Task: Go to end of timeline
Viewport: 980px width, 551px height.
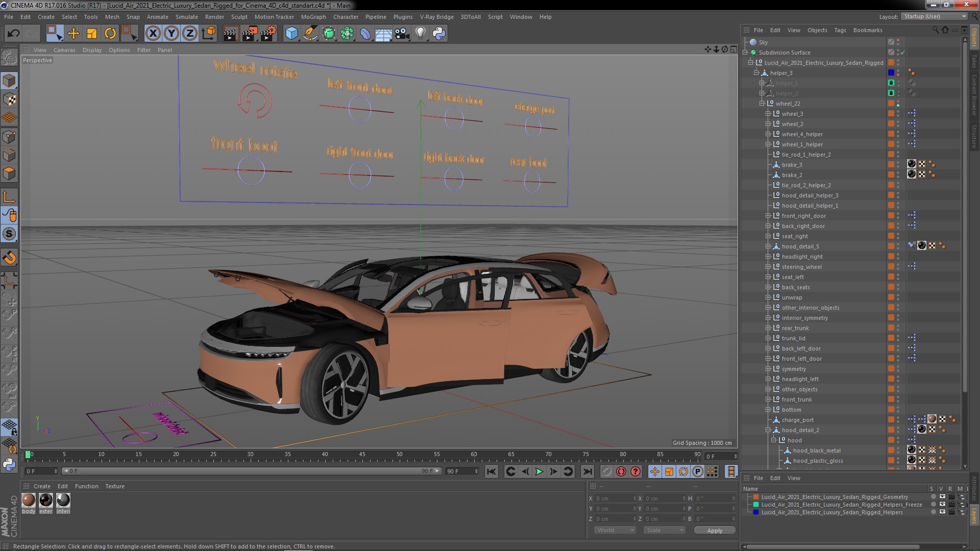Action: (x=587, y=472)
